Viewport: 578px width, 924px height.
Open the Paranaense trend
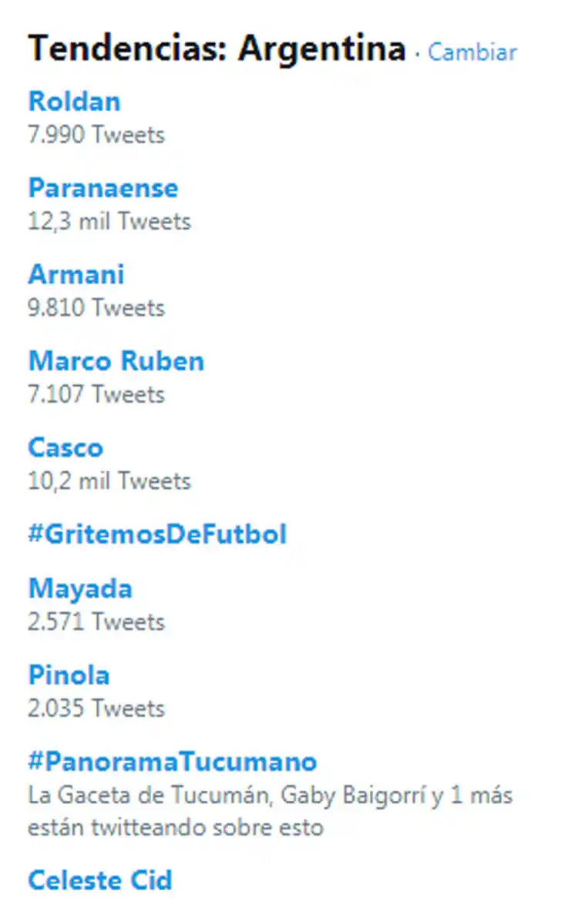point(102,188)
